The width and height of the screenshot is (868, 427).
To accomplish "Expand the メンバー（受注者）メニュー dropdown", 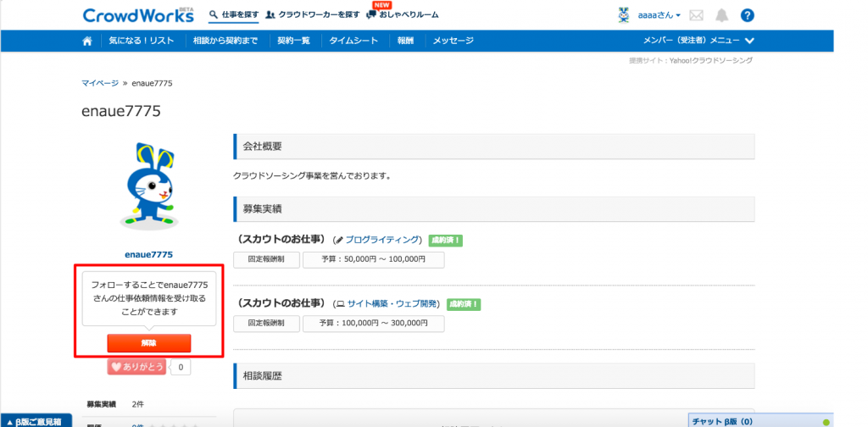I will click(x=698, y=41).
